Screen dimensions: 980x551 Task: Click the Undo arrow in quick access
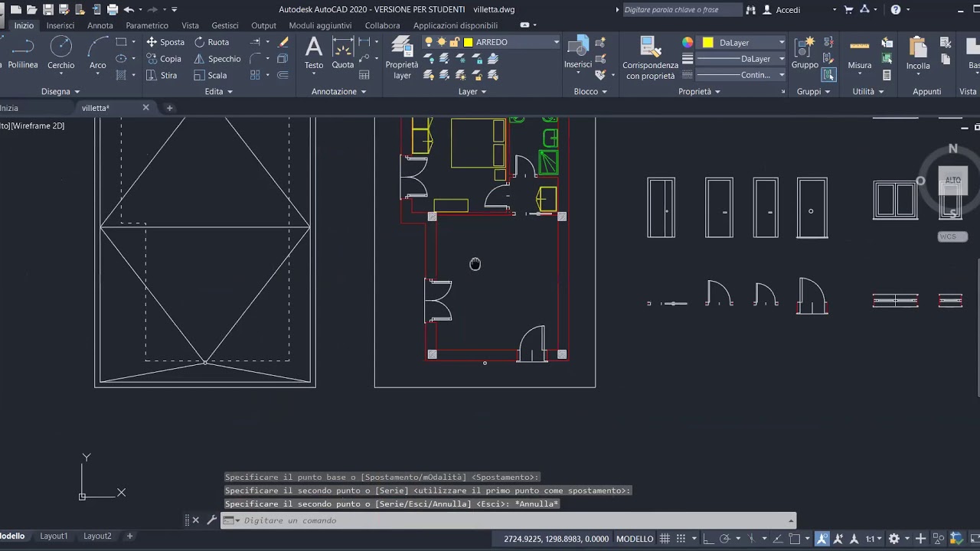coord(129,10)
